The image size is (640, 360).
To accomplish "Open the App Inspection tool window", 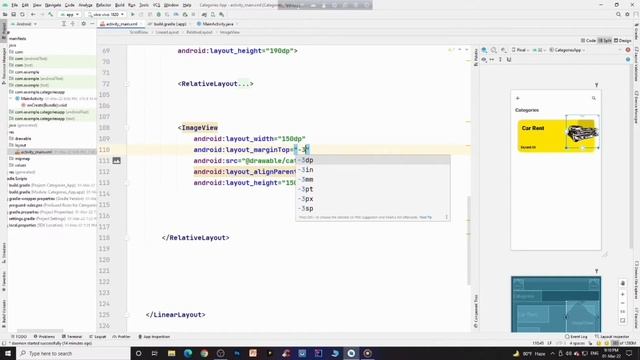I will click(154, 337).
